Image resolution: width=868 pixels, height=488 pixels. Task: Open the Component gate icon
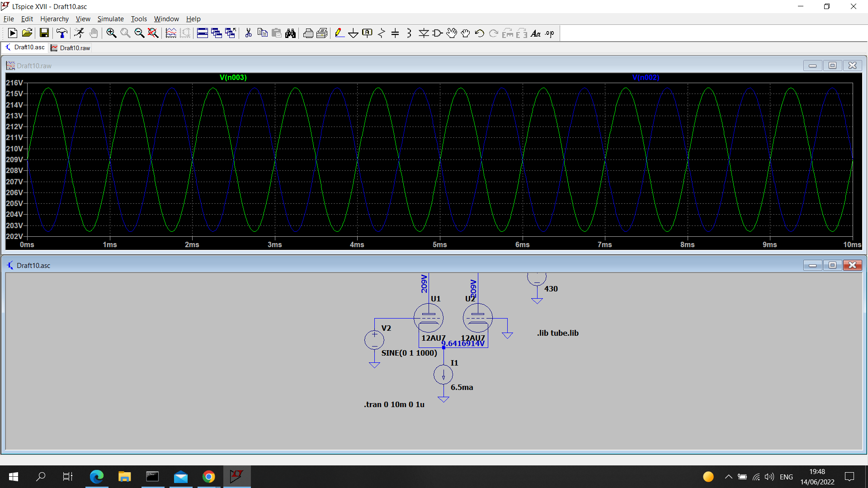coord(438,33)
